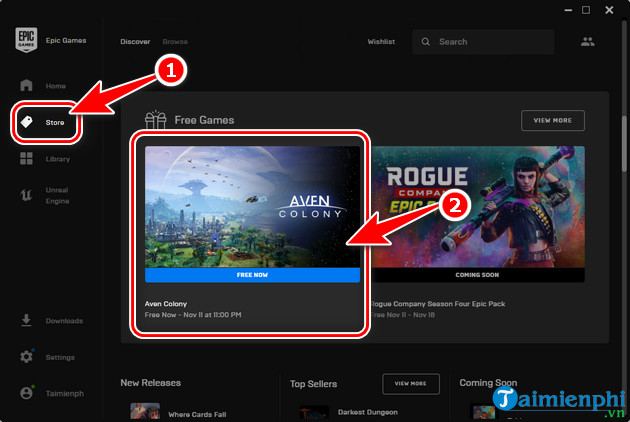Switch to the Browse tab
This screenshot has height=422, width=630.
coord(175,41)
